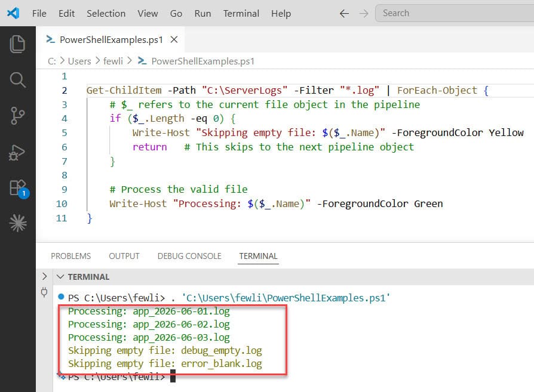This screenshot has height=392, width=534.
Task: Click line number 2 in gutter
Action: [65, 91]
